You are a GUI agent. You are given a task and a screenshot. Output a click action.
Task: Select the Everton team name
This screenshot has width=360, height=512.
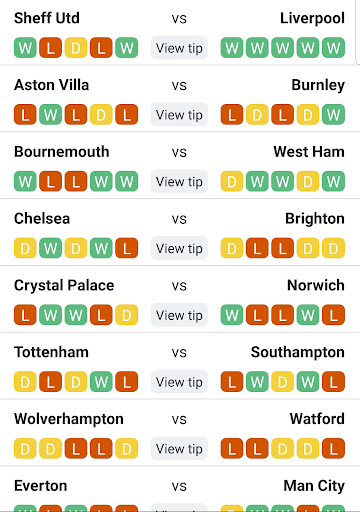click(41, 486)
